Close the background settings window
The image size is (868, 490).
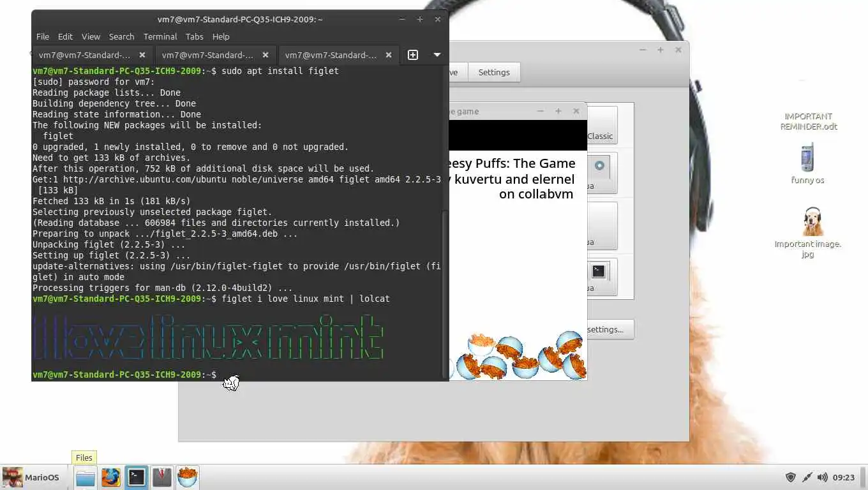pyautogui.click(x=678, y=50)
